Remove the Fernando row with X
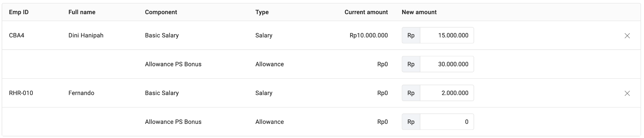This screenshot has width=644, height=138. (x=627, y=93)
